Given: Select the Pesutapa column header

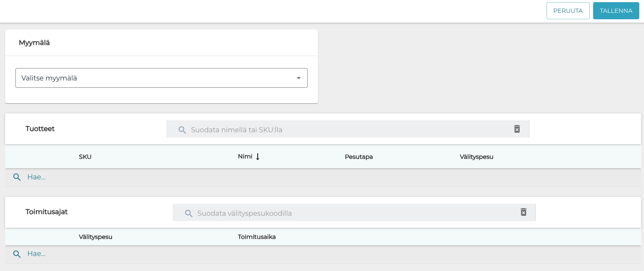Looking at the screenshot, I should coord(359,157).
